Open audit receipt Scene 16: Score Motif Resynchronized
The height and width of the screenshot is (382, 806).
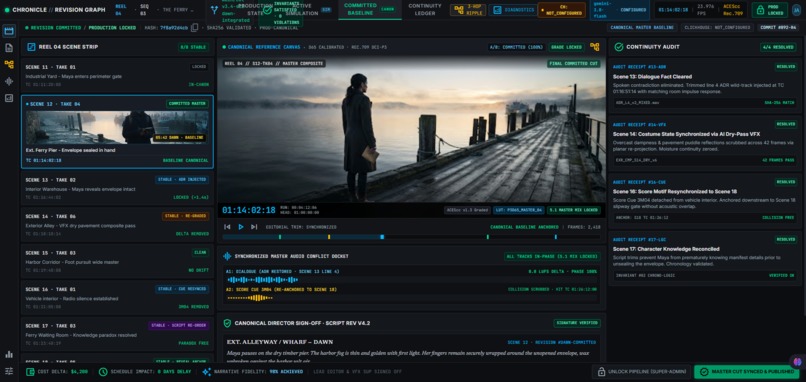705,201
